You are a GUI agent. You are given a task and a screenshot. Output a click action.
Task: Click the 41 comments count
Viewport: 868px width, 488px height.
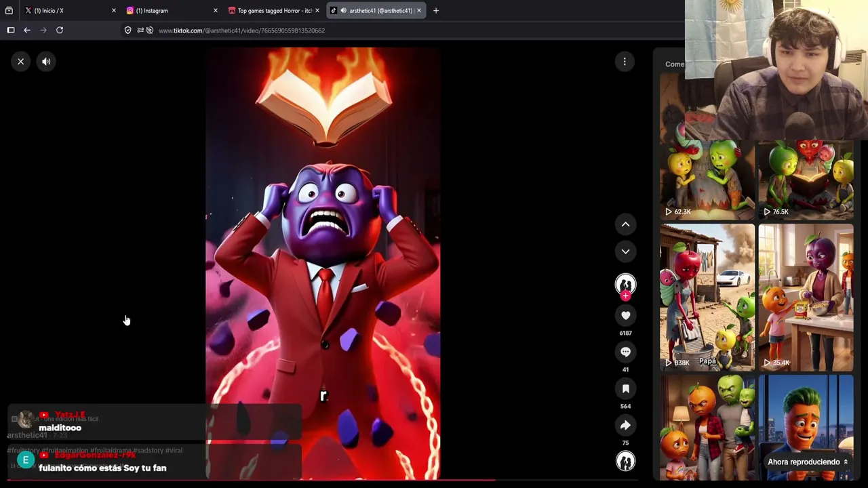tap(625, 369)
